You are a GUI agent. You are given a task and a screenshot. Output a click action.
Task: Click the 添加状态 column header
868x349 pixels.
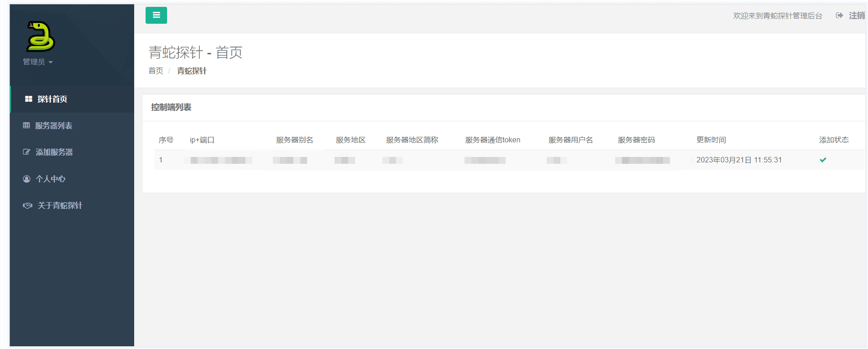[x=833, y=140]
